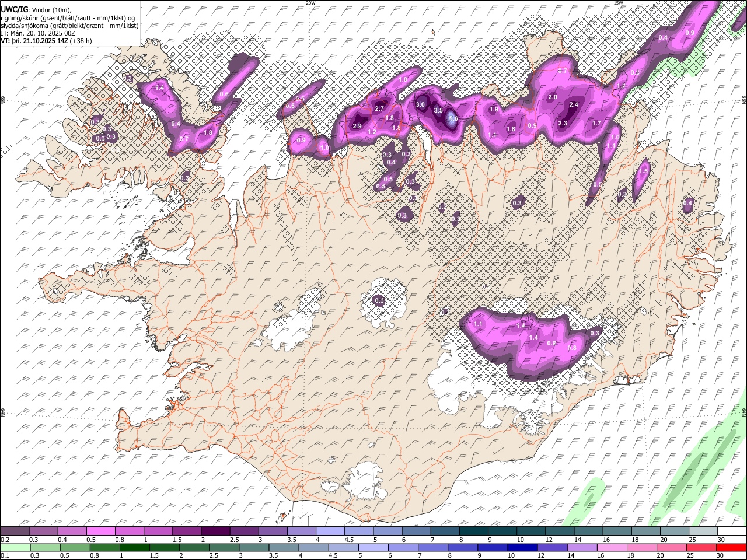Click the 2.9 snowfall value label
The width and height of the screenshot is (747, 560).
click(x=358, y=127)
